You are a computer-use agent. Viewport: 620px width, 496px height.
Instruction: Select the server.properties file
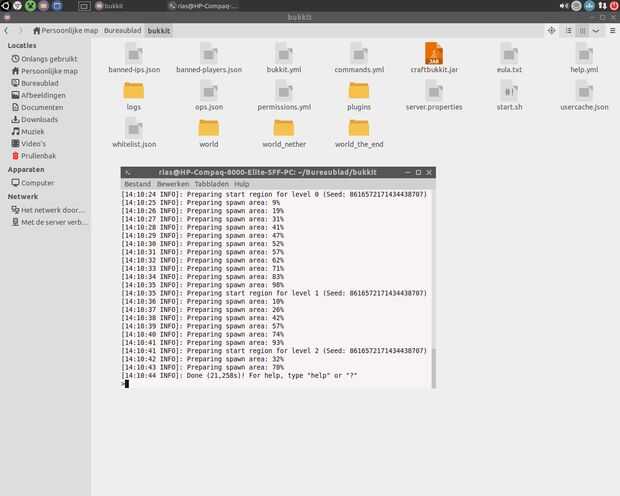[434, 96]
